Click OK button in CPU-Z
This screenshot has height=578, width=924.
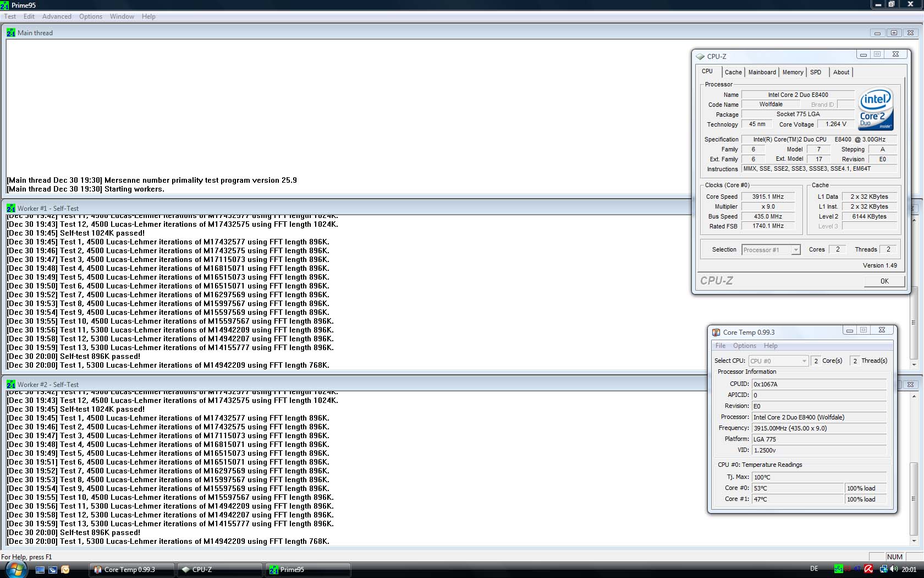point(884,281)
